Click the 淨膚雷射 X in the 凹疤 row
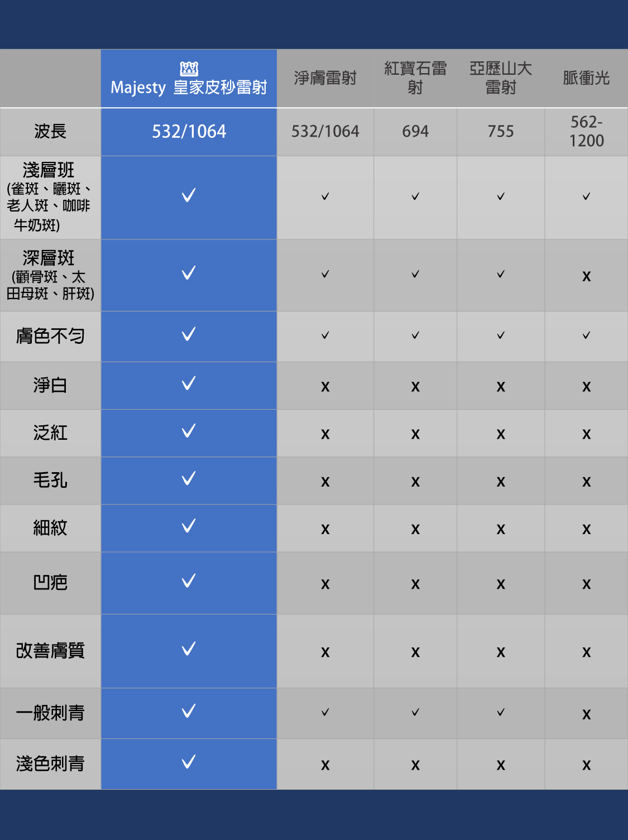The width and height of the screenshot is (628, 840). click(x=325, y=584)
